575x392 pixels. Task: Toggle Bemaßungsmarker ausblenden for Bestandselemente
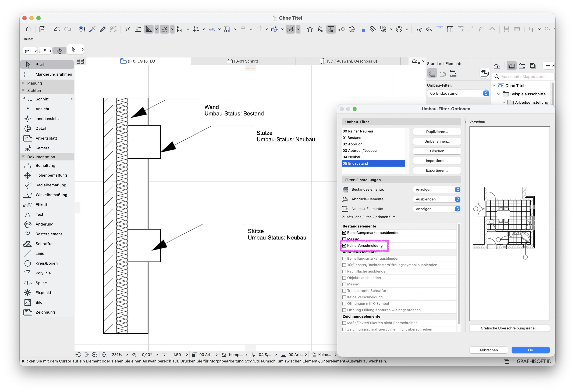click(344, 233)
